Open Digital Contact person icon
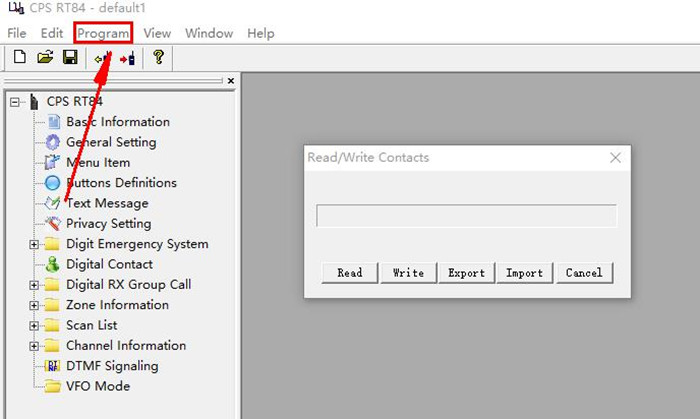The image size is (700, 419). (52, 264)
